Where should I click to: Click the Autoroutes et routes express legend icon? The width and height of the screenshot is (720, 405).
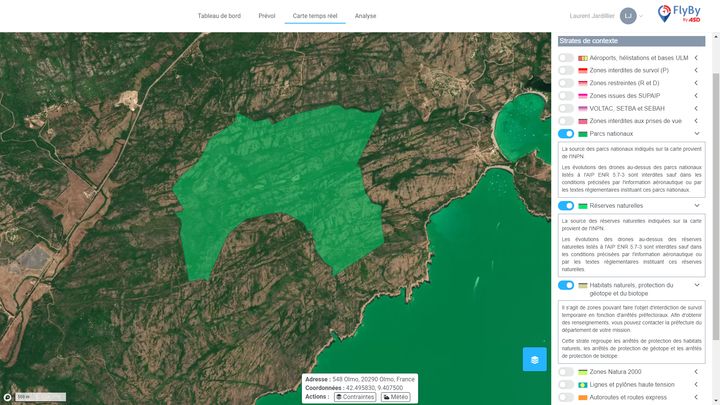point(583,397)
